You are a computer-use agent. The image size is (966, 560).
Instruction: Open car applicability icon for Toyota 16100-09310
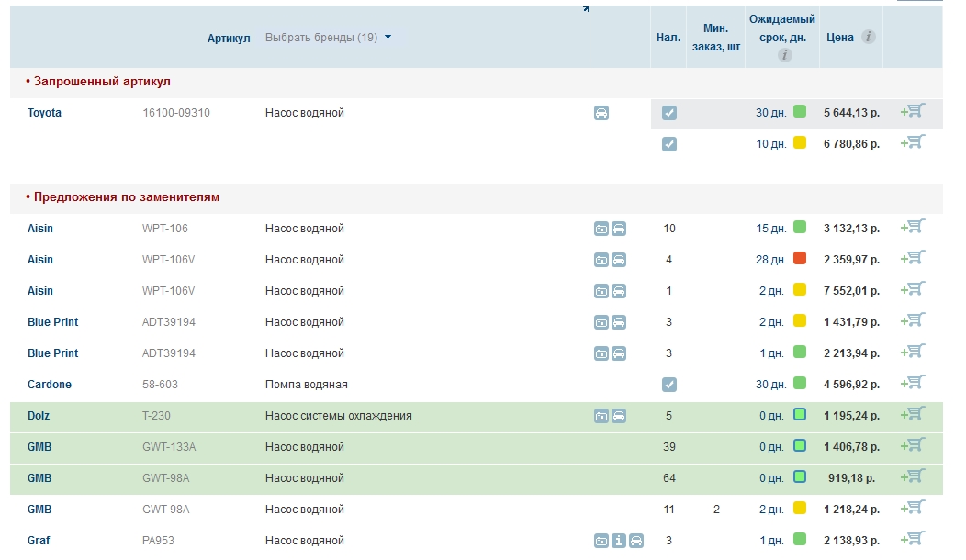coord(601,113)
